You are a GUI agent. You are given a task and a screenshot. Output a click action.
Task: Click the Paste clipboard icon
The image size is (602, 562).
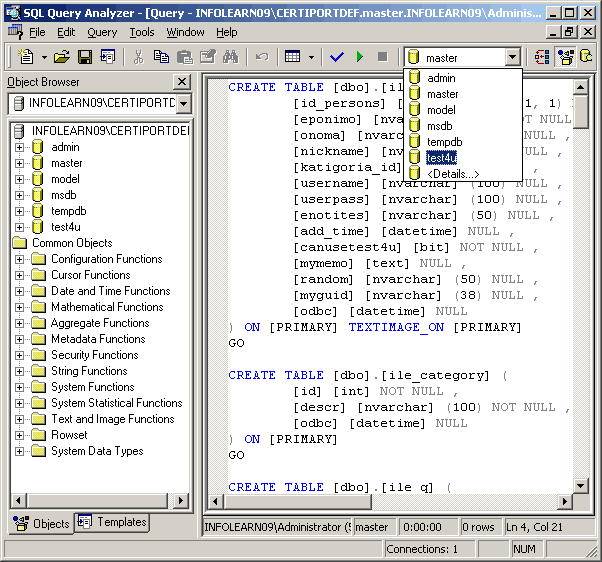tap(185, 57)
